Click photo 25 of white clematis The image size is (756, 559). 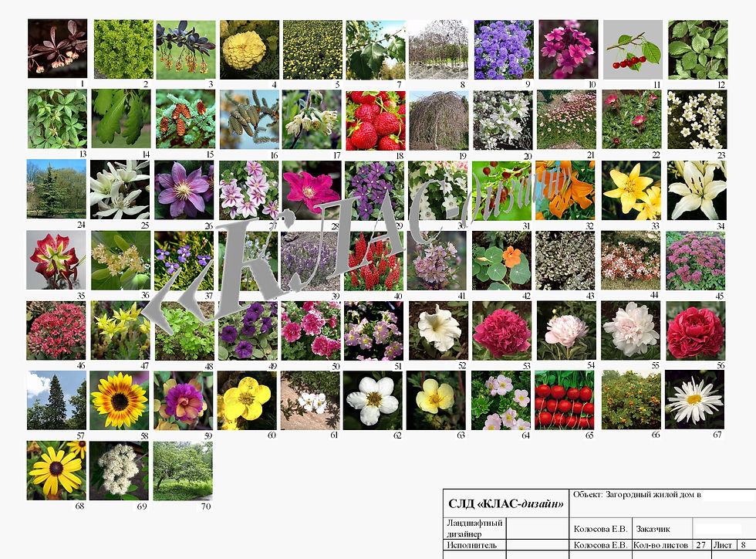click(x=120, y=190)
